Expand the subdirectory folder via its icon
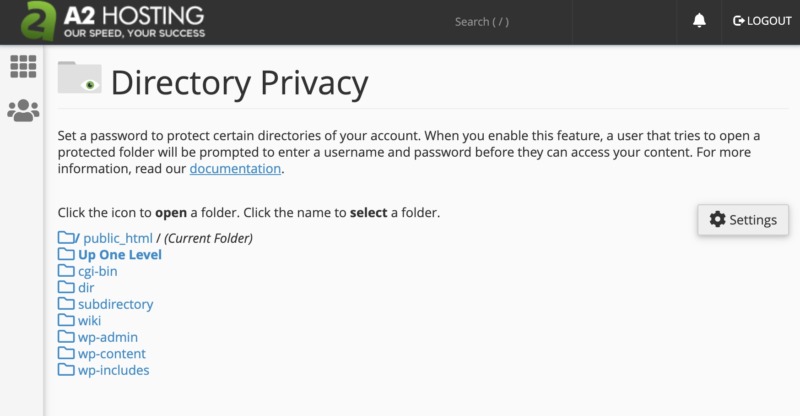Screen dimensions: 800x416 (x=66, y=304)
